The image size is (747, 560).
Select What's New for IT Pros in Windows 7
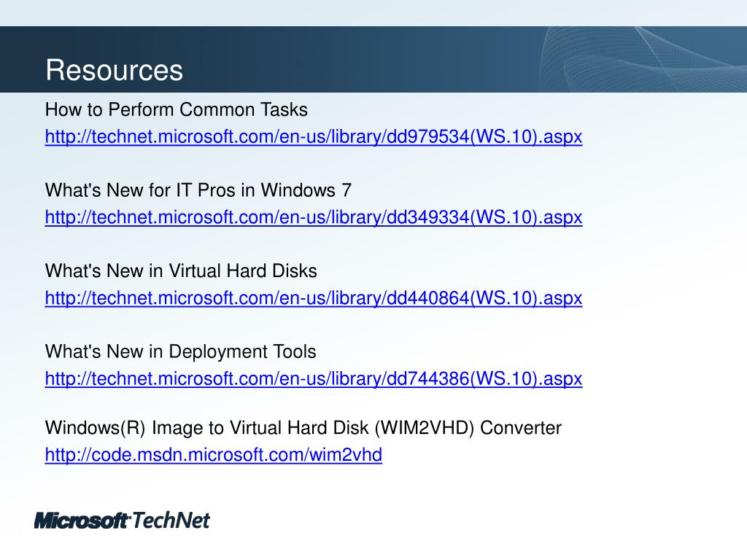tap(198, 190)
